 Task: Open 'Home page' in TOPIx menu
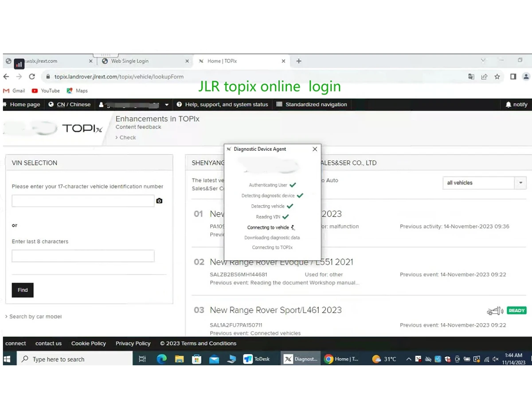click(21, 105)
